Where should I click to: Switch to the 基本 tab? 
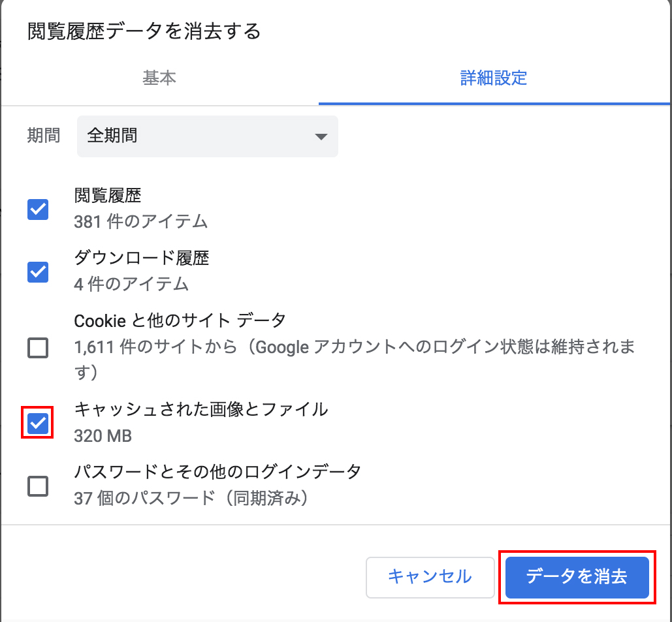159,78
